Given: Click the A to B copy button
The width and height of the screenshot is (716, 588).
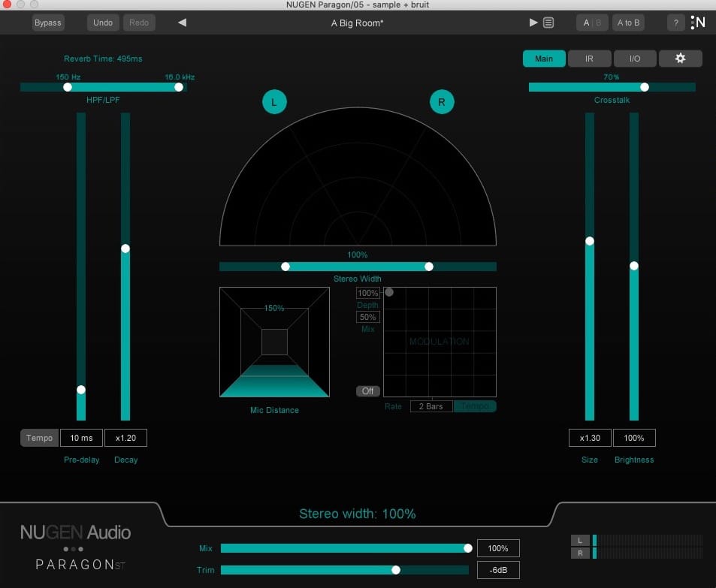Looking at the screenshot, I should coord(628,22).
